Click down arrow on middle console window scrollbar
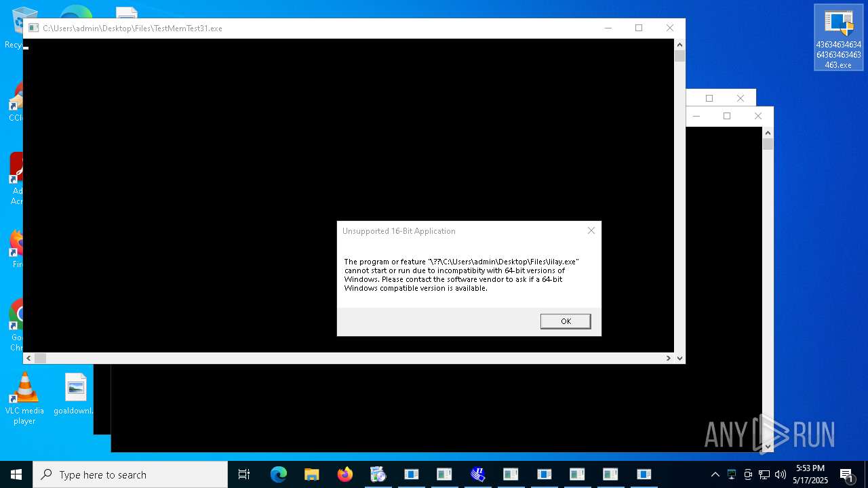Screen dimensions: 868x488 tap(768, 446)
